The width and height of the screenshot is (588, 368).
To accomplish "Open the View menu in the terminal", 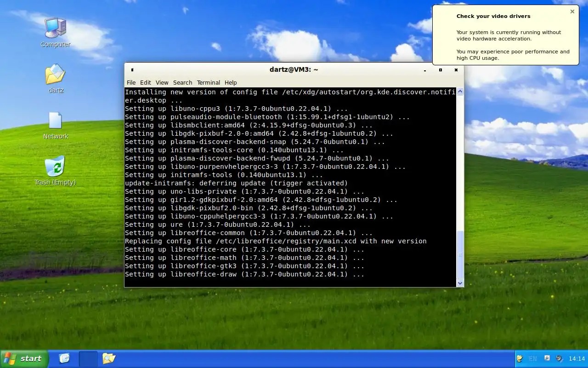I will tap(162, 82).
